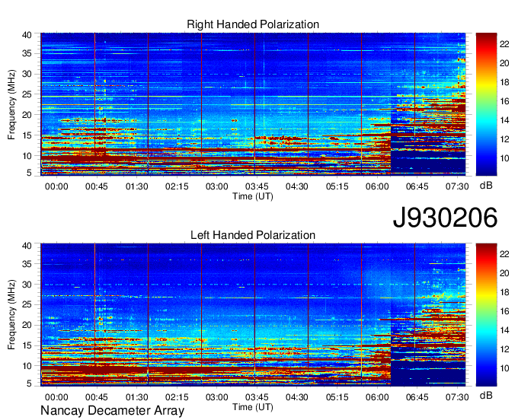Image resolution: width=518 pixels, height=420 pixels.
Task: Click "Frequency (MHz)" label of Right Handed plot
Action: [x=11, y=104]
